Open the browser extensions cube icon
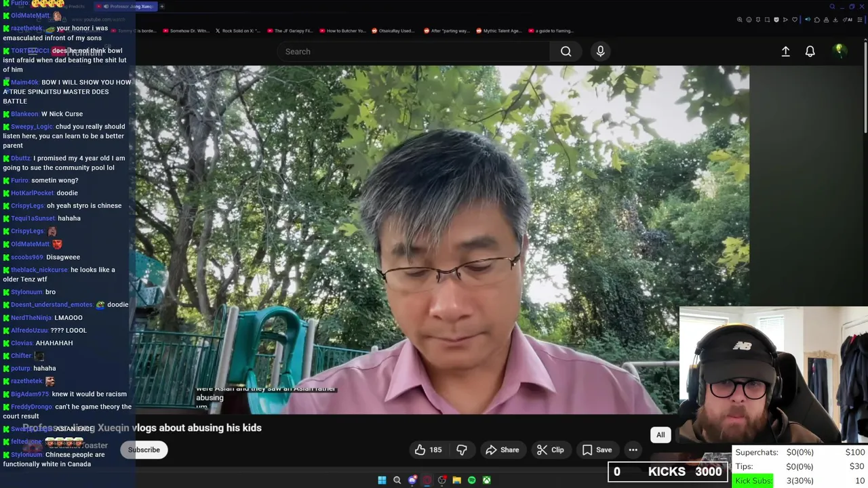 (817, 20)
